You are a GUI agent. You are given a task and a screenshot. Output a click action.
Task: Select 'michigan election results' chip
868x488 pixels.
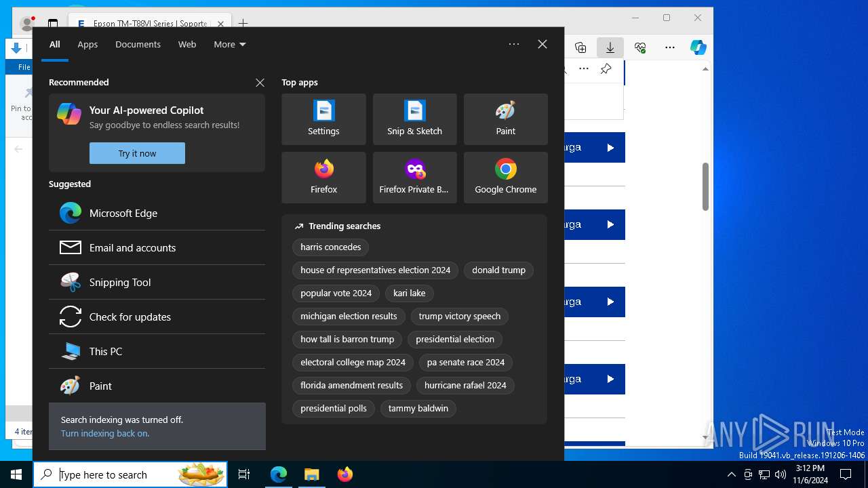point(349,316)
